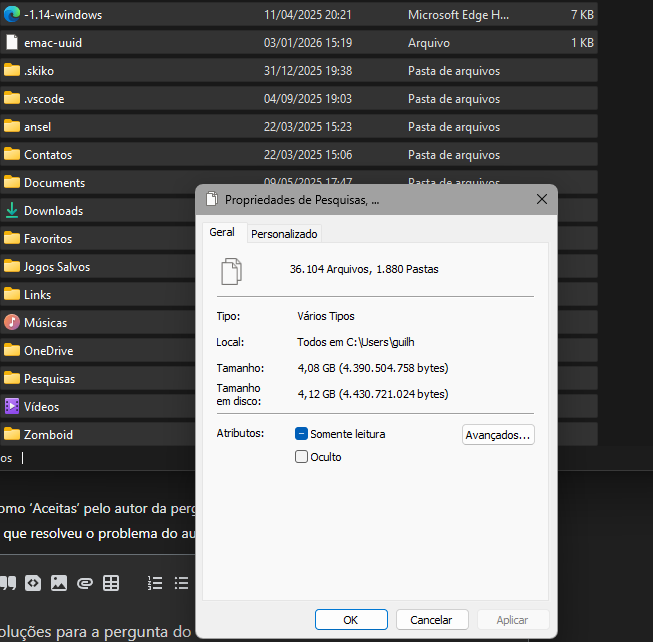The width and height of the screenshot is (653, 642).
Task: Select the Documents folder name
Action: point(55,183)
